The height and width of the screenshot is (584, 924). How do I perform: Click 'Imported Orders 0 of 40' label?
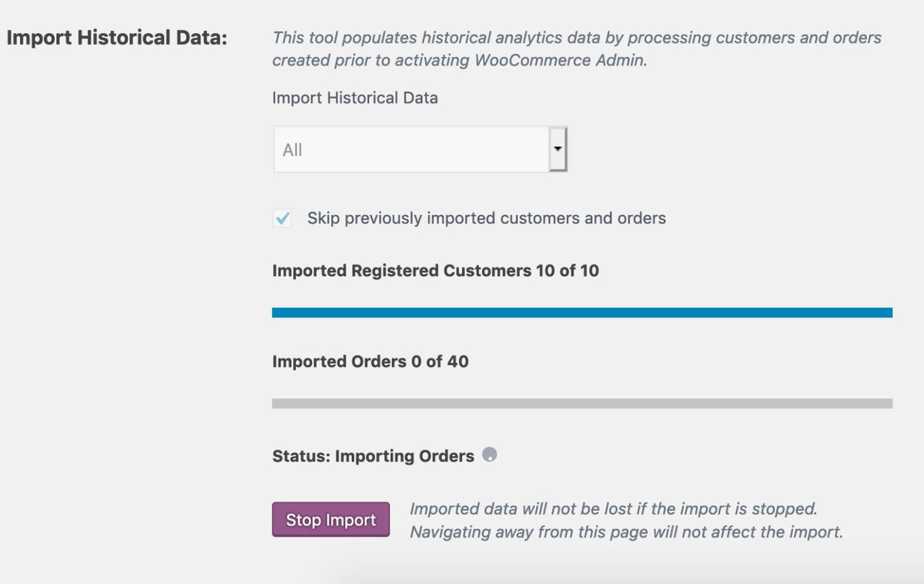click(x=370, y=361)
